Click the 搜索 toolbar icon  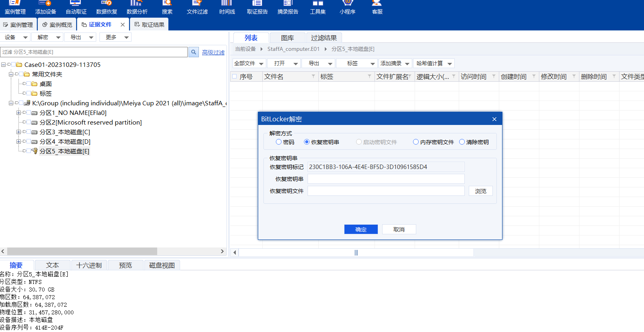pos(167,8)
